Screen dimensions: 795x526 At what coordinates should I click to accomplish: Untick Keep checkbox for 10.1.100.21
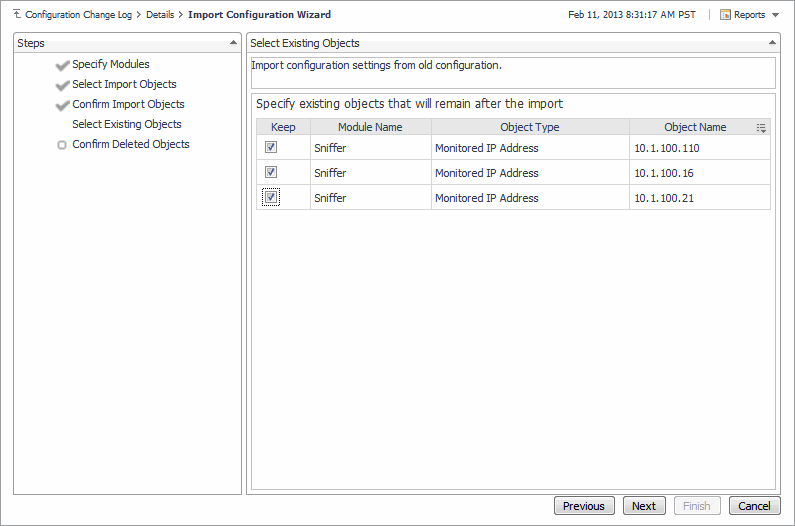[271, 197]
